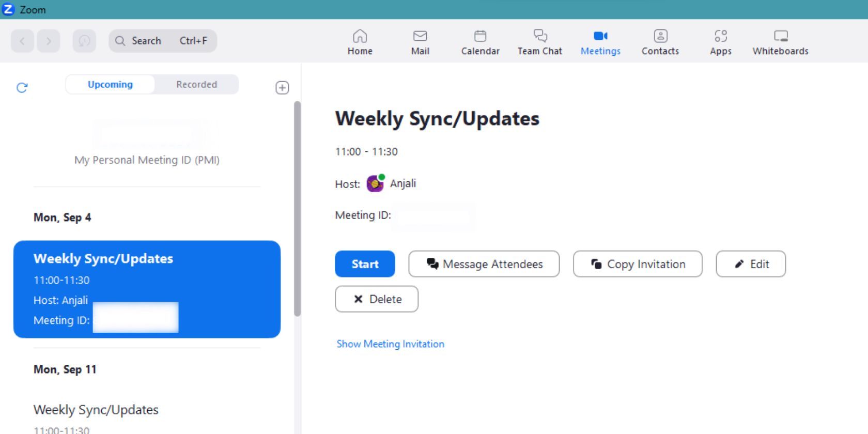Copy the meeting invitation
868x434 pixels.
pos(638,264)
